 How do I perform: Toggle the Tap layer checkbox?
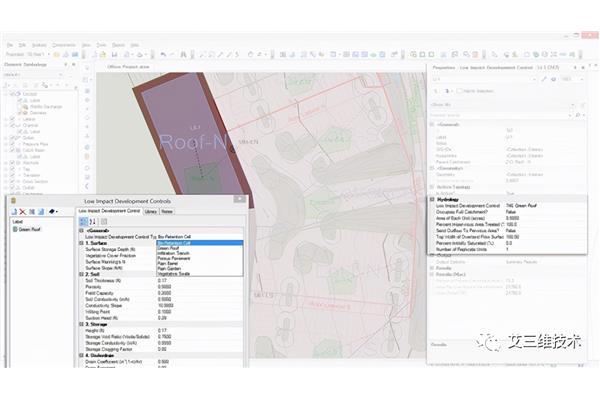(x=13, y=169)
